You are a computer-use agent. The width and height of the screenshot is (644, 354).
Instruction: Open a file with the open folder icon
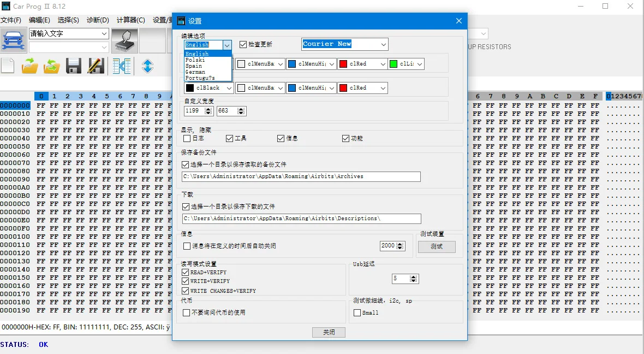[x=30, y=66]
